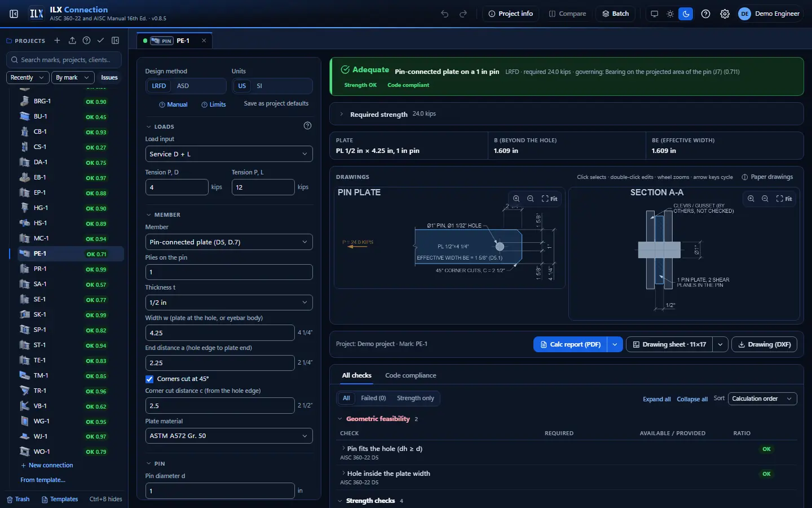
Task: Click the redo arrow in the top bar
Action: point(464,14)
